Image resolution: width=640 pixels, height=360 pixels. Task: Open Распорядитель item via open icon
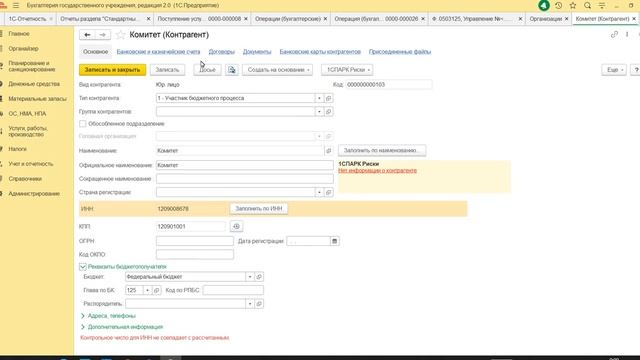tap(259, 304)
